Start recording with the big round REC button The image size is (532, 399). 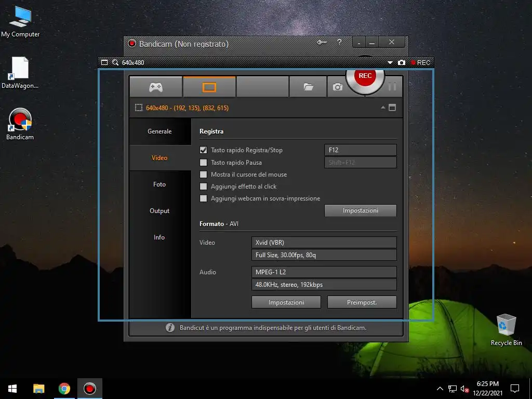(x=365, y=76)
